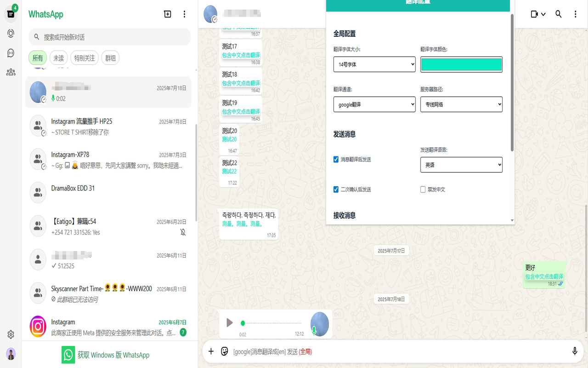The image size is (588, 368).
Task: Open the Communities icon in left sidebar
Action: (11, 72)
